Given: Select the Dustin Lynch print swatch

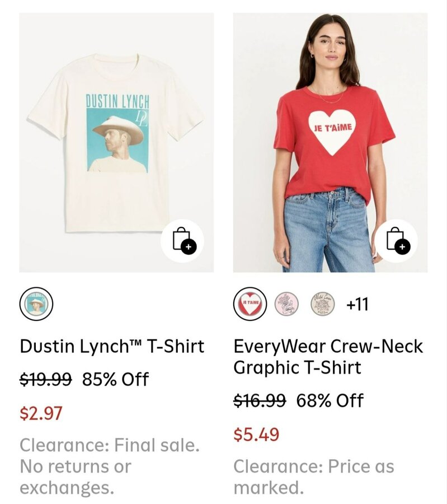Looking at the screenshot, I should 36,304.
